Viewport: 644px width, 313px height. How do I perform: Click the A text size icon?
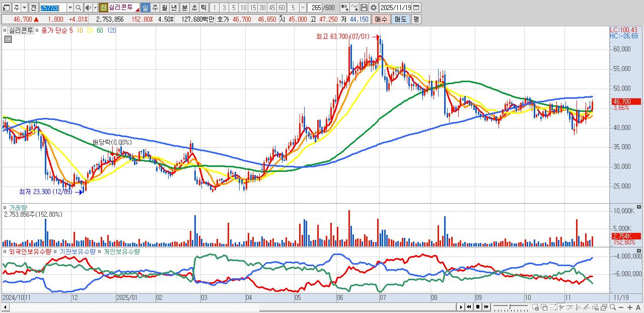[638, 307]
